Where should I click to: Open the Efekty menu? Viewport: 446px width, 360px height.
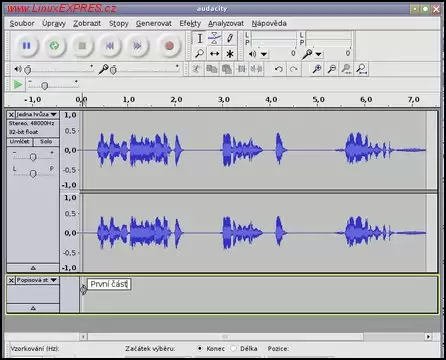tap(190, 23)
